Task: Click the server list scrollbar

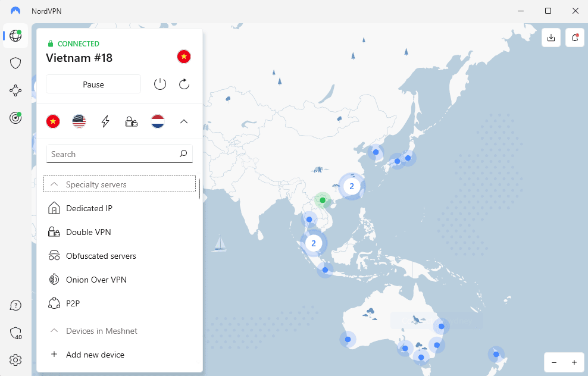Action: coord(199,189)
